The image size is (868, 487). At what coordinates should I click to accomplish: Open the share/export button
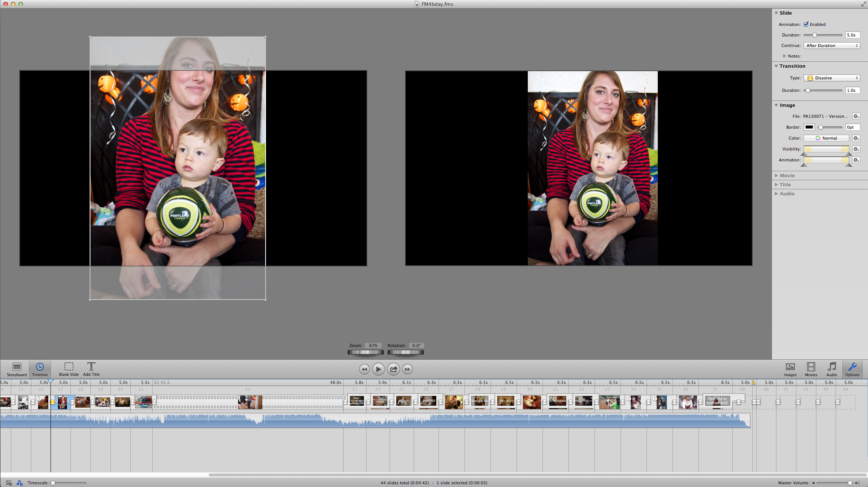pos(393,369)
